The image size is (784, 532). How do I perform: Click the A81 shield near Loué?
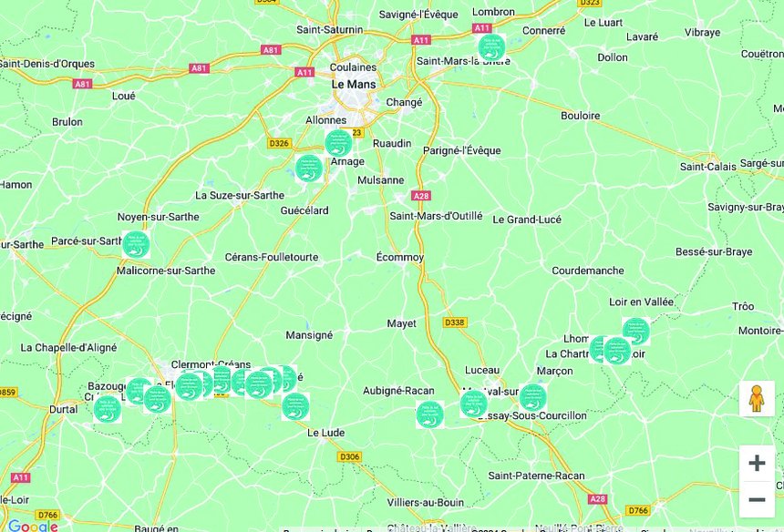point(82,84)
